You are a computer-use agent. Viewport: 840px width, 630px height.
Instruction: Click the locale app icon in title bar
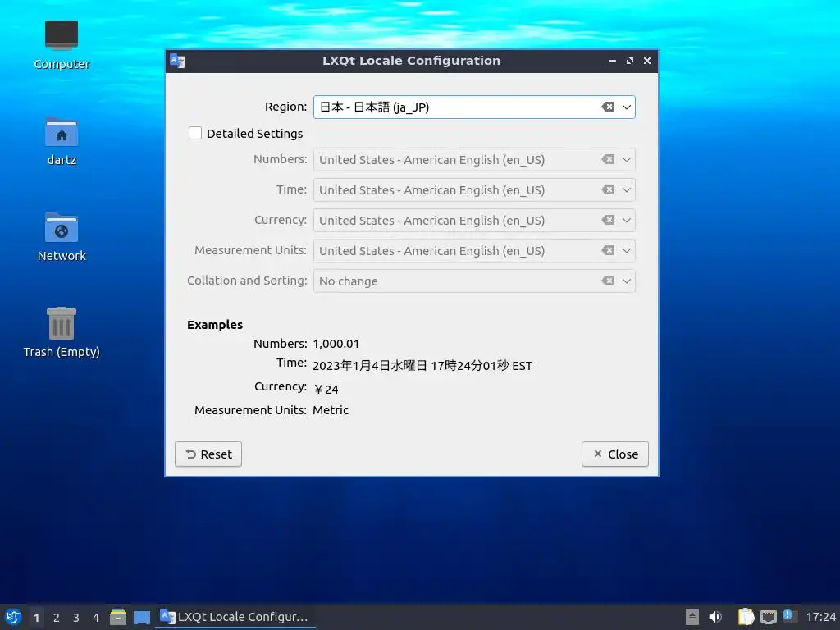[177, 61]
